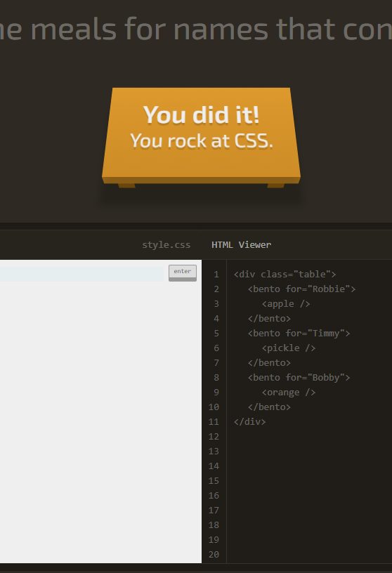
Task: Select the bento for="Robbie" code line
Action: tap(301, 289)
